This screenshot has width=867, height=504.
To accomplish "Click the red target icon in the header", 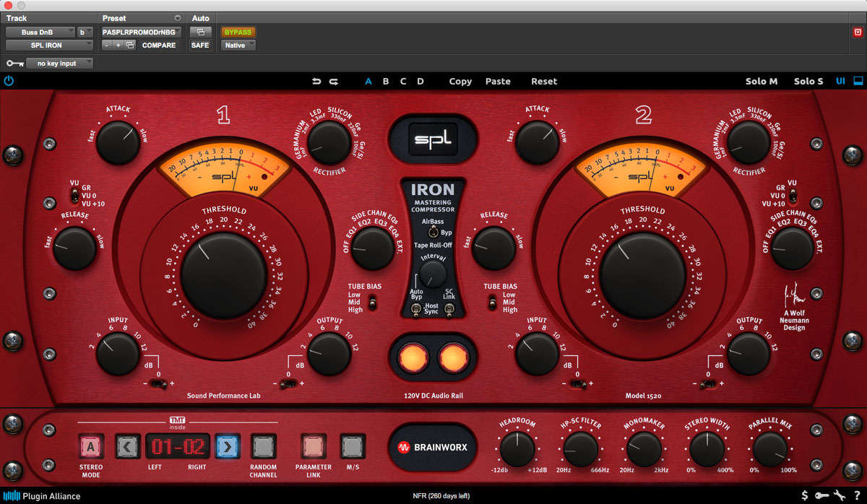I will pyautogui.click(x=858, y=32).
